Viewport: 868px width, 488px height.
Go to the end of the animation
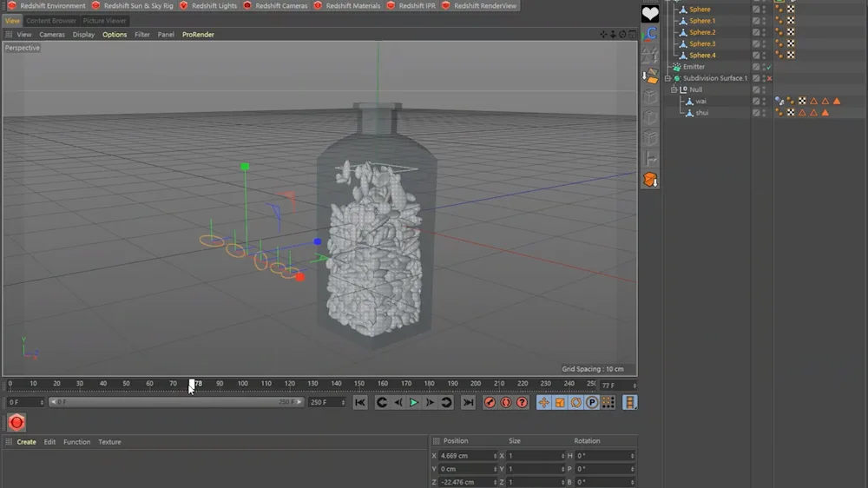(x=468, y=402)
